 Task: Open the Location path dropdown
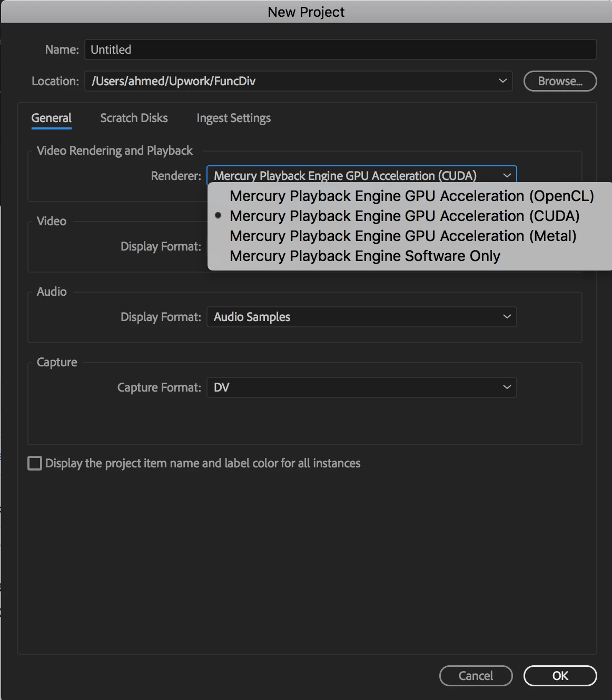pos(298,81)
